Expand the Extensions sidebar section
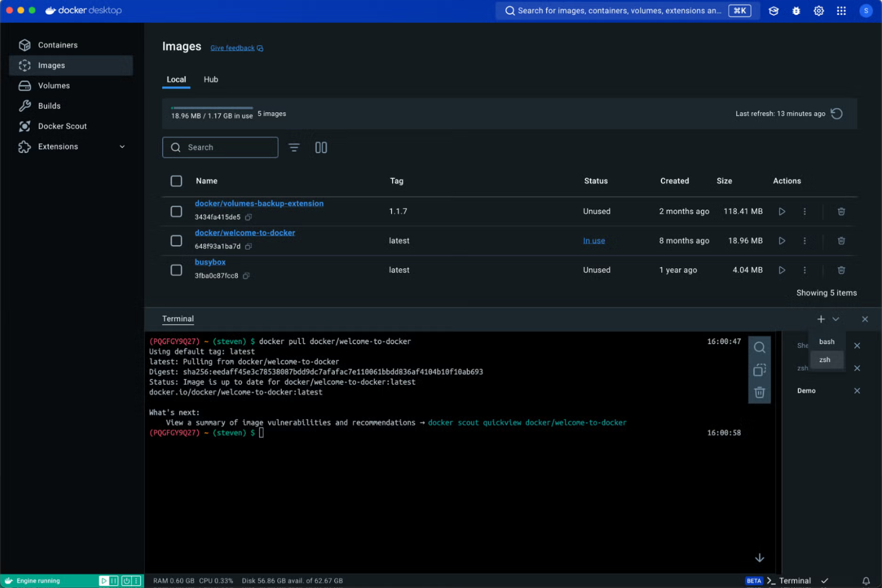The width and height of the screenshot is (882, 588). [x=122, y=146]
